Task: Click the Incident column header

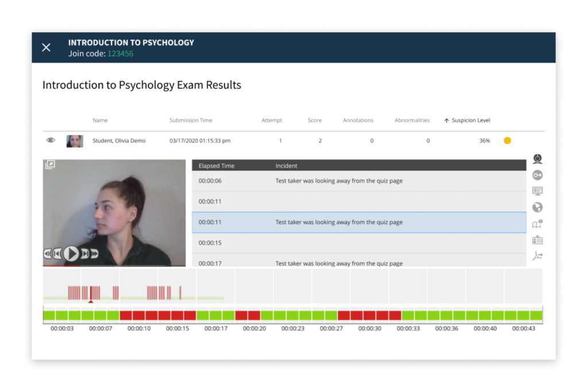Action: [286, 166]
